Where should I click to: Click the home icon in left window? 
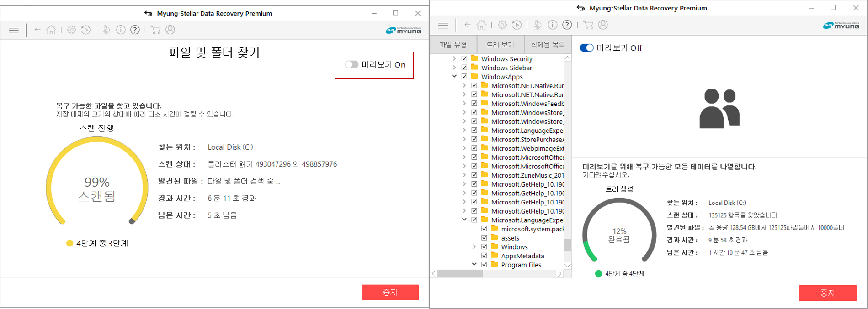pos(51,30)
